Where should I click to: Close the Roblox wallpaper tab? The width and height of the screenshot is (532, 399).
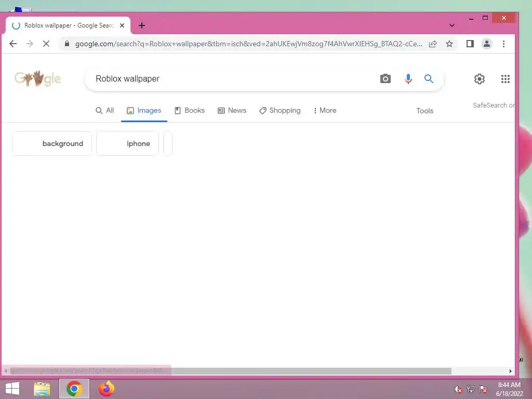pyautogui.click(x=122, y=25)
